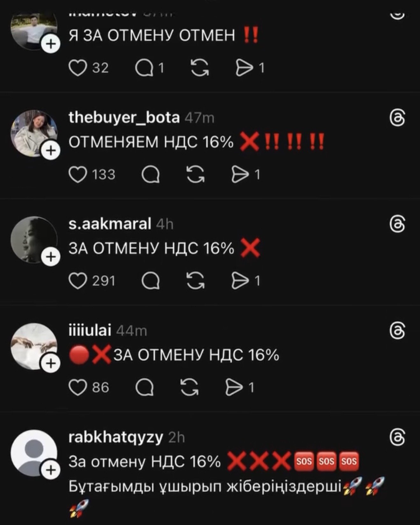
Task: Follow rabkhatqyzy with the plus badge
Action: (x=51, y=470)
